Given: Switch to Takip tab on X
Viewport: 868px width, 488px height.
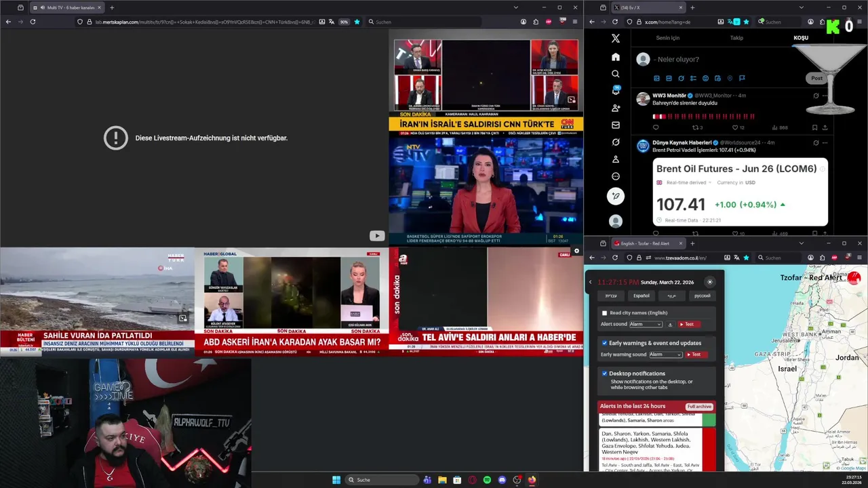Looking at the screenshot, I should coord(736,38).
